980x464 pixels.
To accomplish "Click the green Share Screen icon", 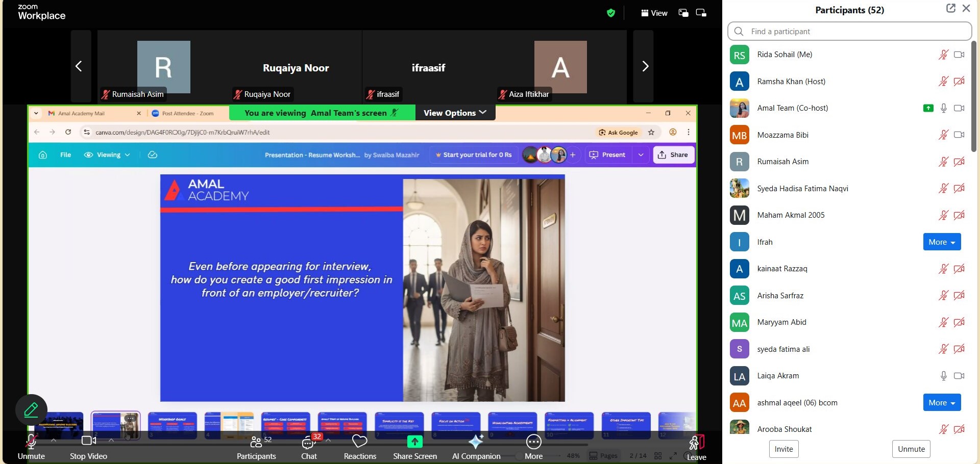I will pos(414,442).
